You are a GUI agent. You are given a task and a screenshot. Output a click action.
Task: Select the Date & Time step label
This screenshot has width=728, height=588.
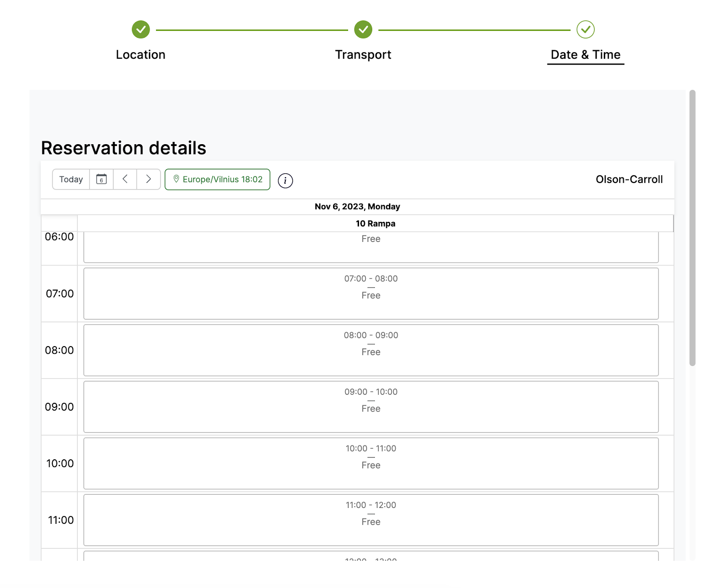(x=585, y=55)
